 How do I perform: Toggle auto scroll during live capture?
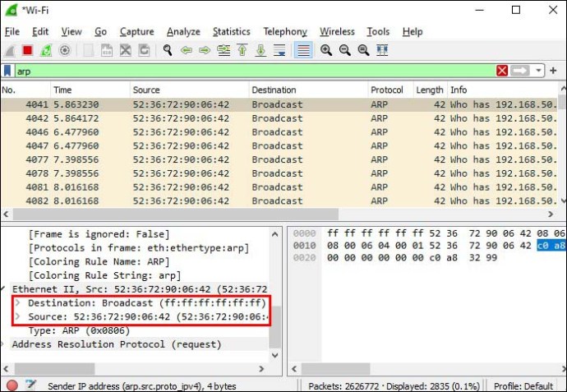coord(279,50)
